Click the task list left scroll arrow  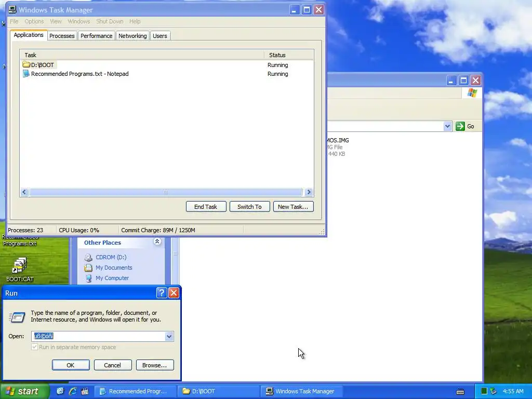(x=24, y=192)
